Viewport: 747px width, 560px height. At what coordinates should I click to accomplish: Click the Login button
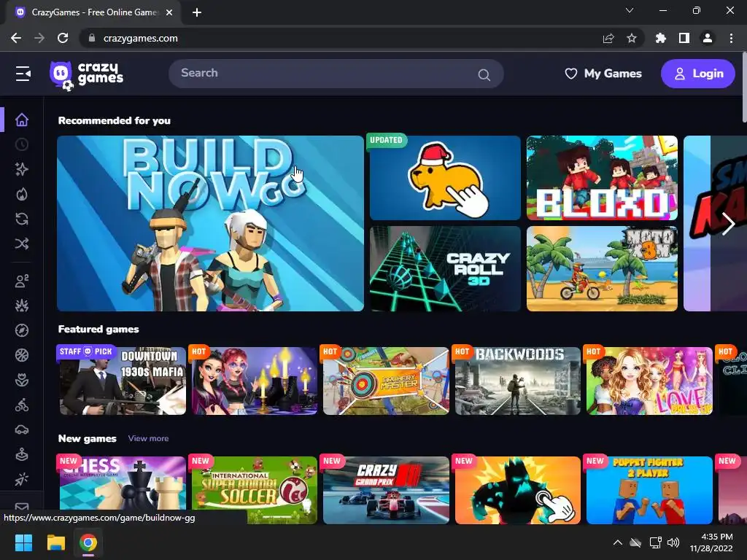tap(698, 74)
